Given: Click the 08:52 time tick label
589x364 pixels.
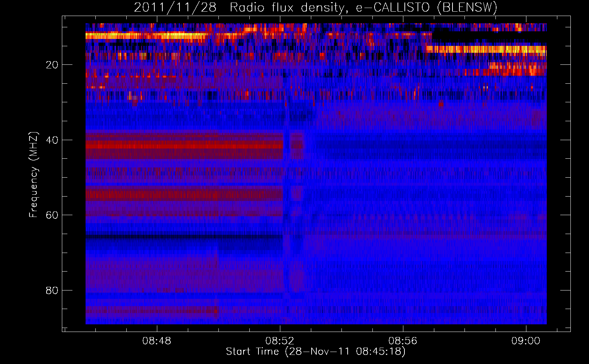Looking at the screenshot, I should coord(280,341).
